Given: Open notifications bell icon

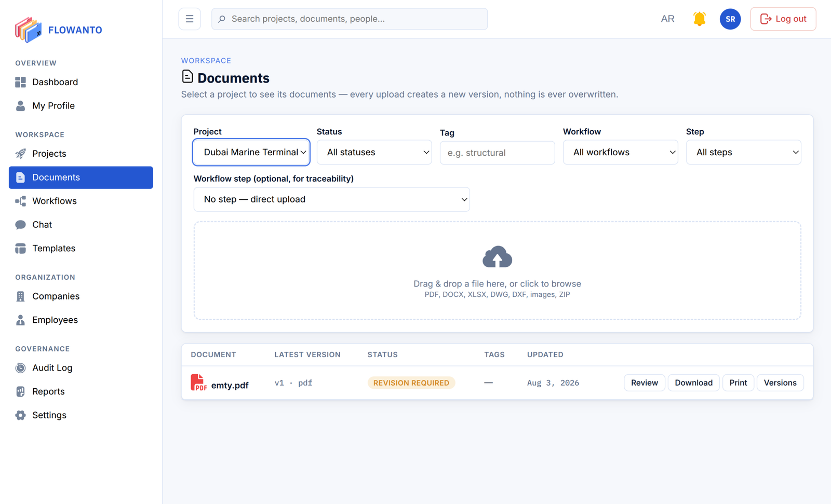Looking at the screenshot, I should 700,19.
